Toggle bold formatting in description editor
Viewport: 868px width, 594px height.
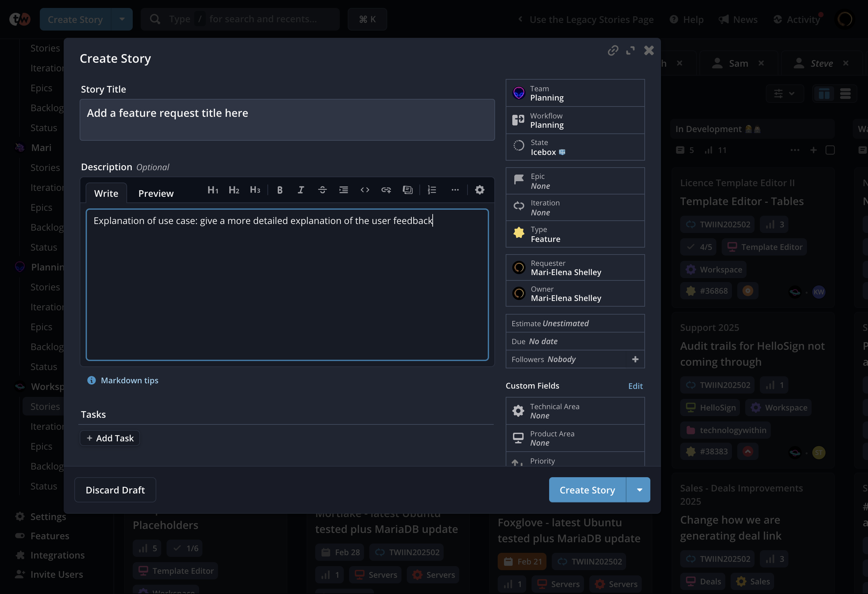point(280,190)
